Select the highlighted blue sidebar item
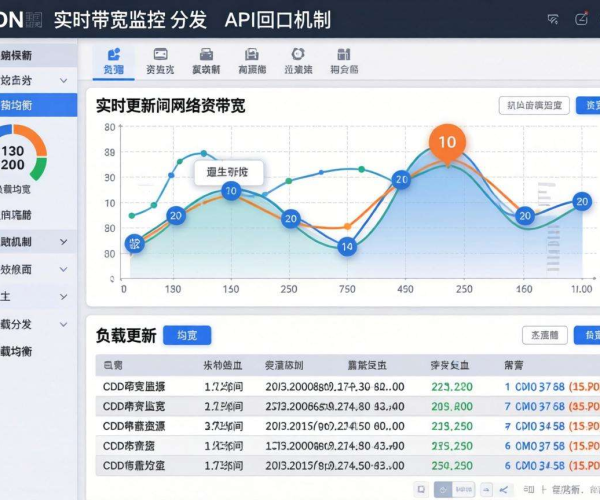 (38, 105)
